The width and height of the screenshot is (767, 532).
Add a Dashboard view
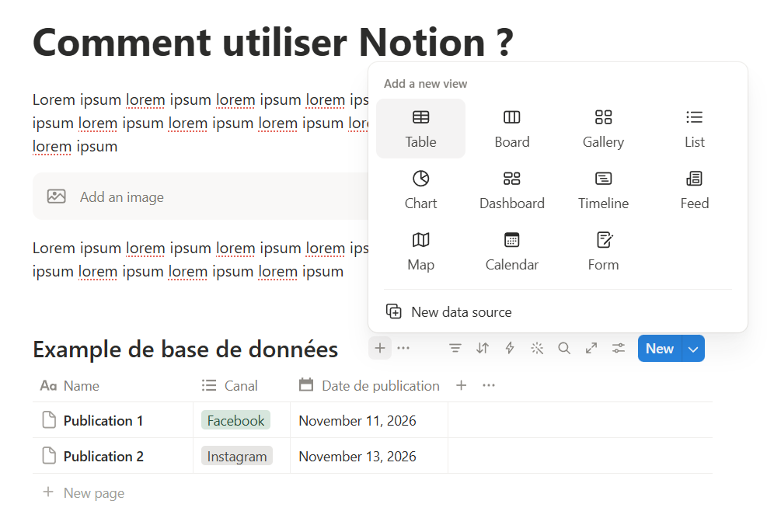point(511,190)
